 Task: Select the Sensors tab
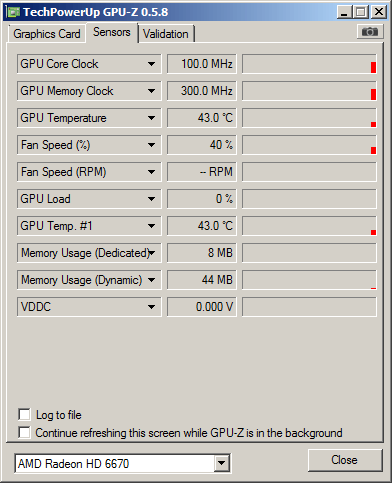pyautogui.click(x=112, y=32)
